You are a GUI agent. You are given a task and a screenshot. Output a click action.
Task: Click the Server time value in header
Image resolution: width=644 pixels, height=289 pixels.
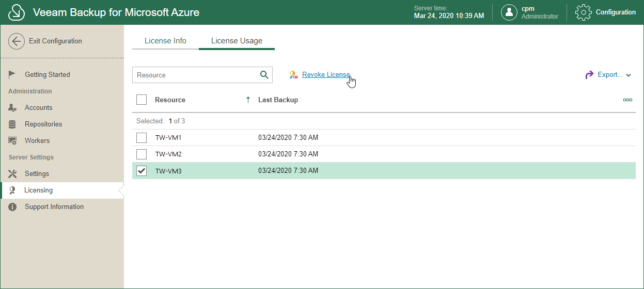click(449, 16)
